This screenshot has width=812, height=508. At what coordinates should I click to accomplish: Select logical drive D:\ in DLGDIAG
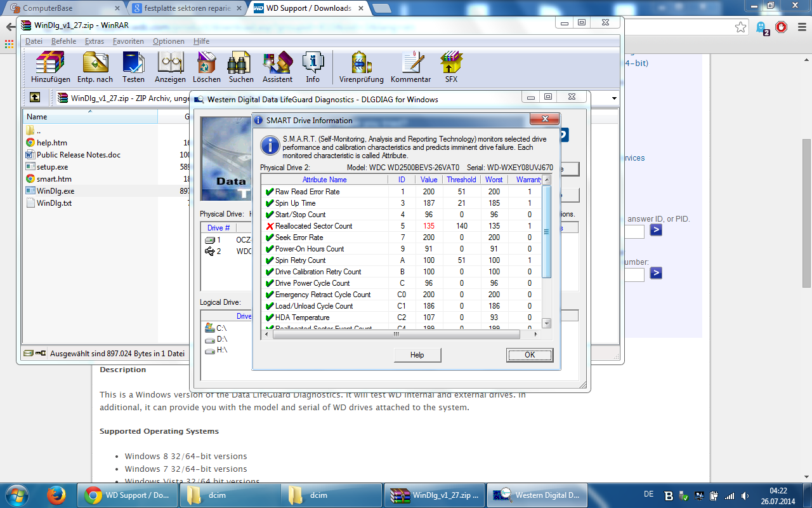pyautogui.click(x=216, y=339)
